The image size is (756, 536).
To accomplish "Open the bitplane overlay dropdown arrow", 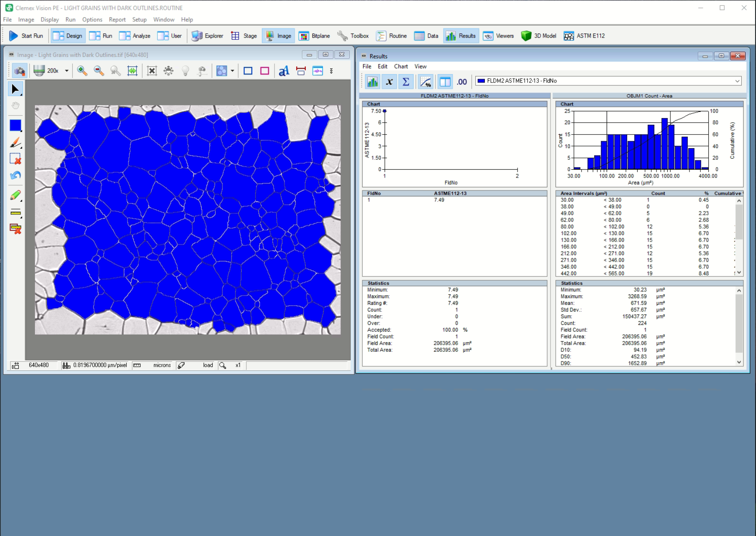I will [232, 71].
